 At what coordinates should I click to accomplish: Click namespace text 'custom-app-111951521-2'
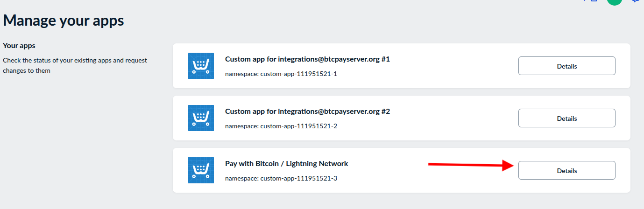coord(298,126)
